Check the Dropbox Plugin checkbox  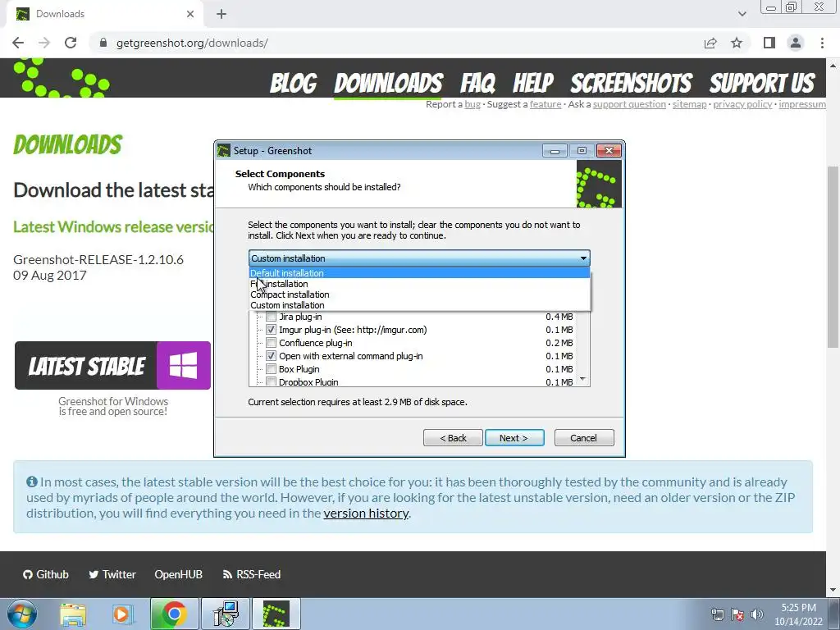point(271,382)
